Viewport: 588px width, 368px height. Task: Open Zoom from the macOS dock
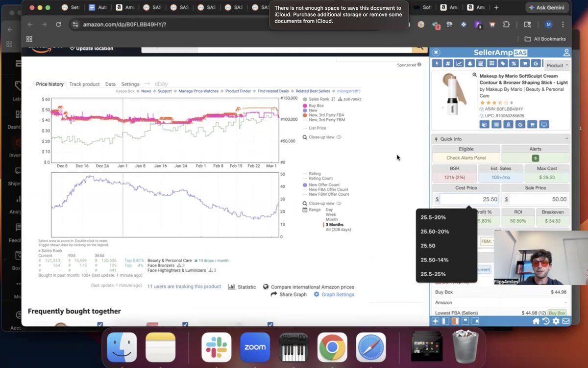point(255,347)
